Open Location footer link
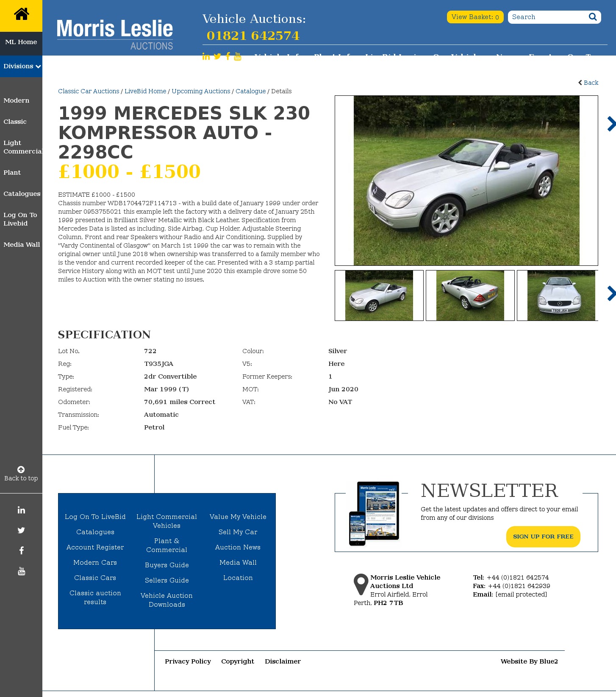616x697 pixels. tap(238, 578)
